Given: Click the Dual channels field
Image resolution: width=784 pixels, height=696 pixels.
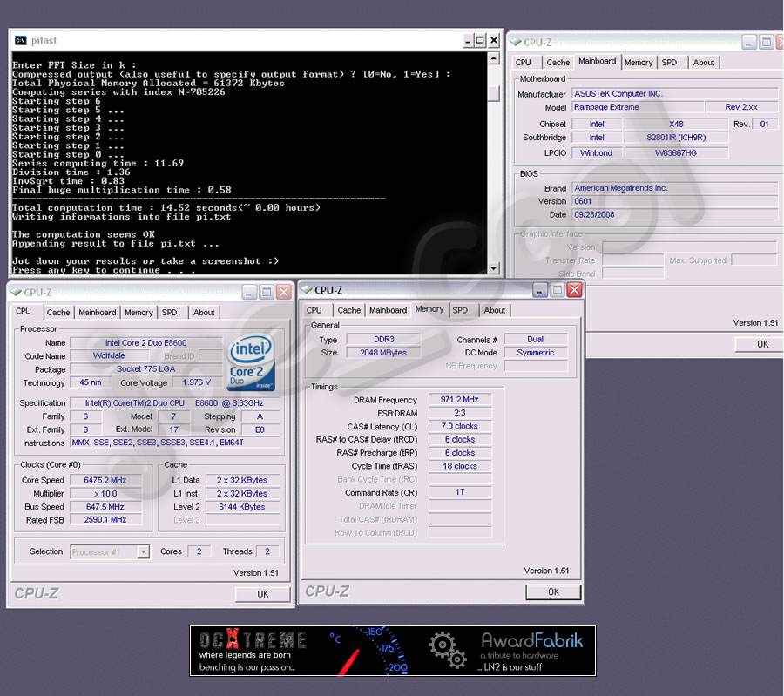Looking at the screenshot, I should point(536,340).
